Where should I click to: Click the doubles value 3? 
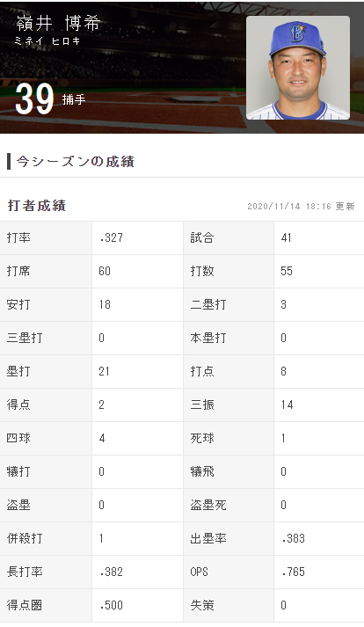[x=284, y=304]
